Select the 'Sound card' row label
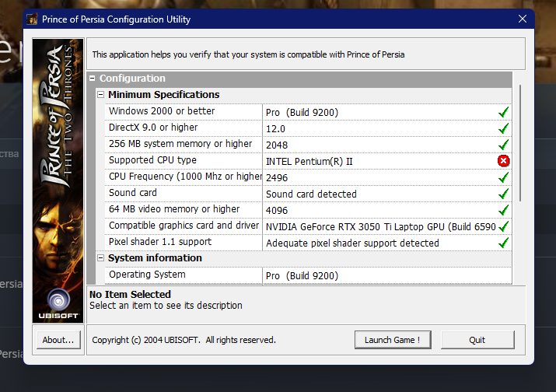Screen dimensions: 556x392 tap(133, 193)
